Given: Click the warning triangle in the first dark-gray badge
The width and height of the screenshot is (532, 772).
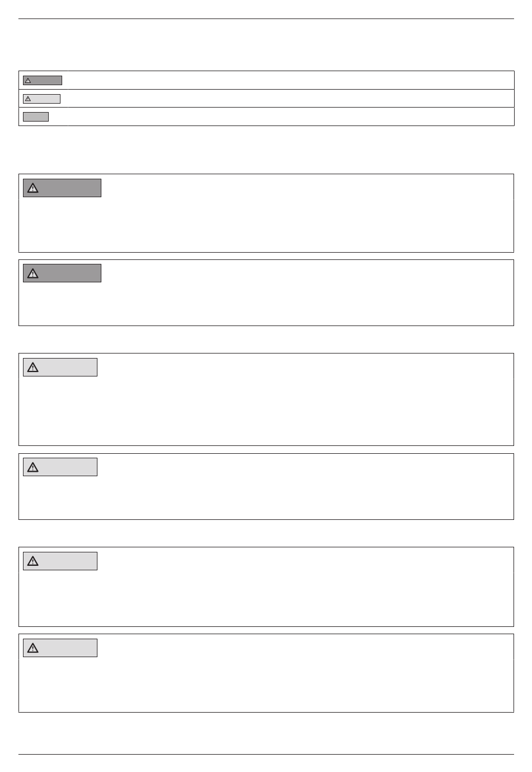Looking at the screenshot, I should tap(33, 188).
